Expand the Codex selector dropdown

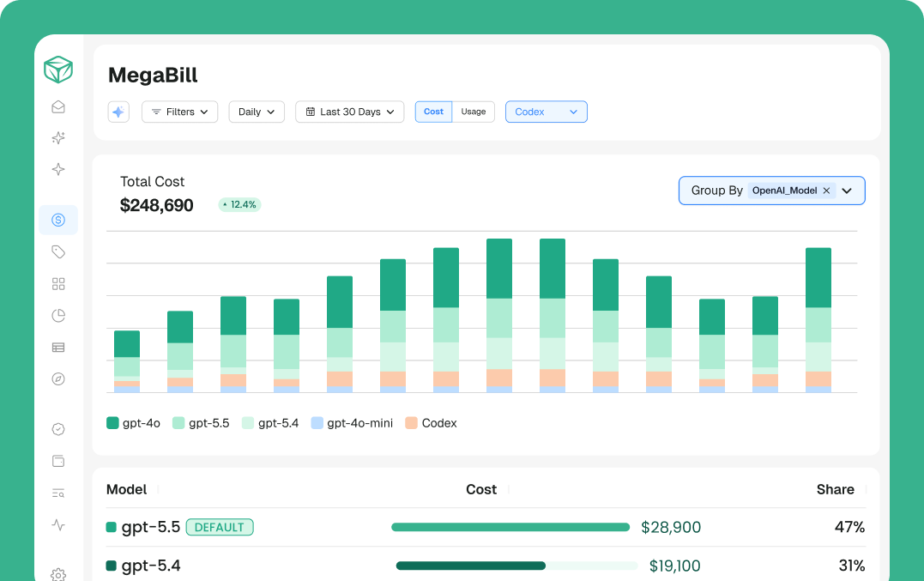click(x=547, y=112)
